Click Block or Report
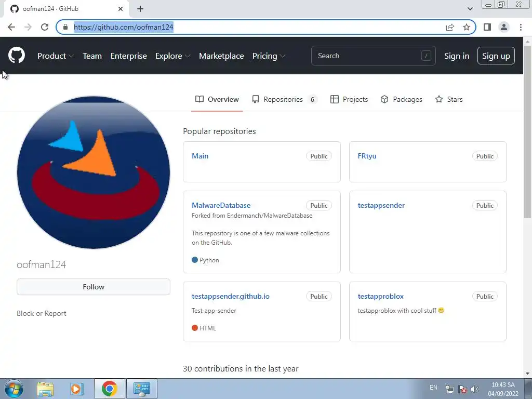Image resolution: width=532 pixels, height=399 pixels. [x=42, y=313]
